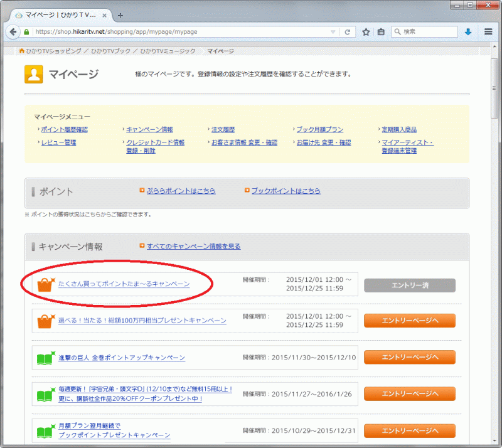Maximize the browser window

click(x=469, y=5)
